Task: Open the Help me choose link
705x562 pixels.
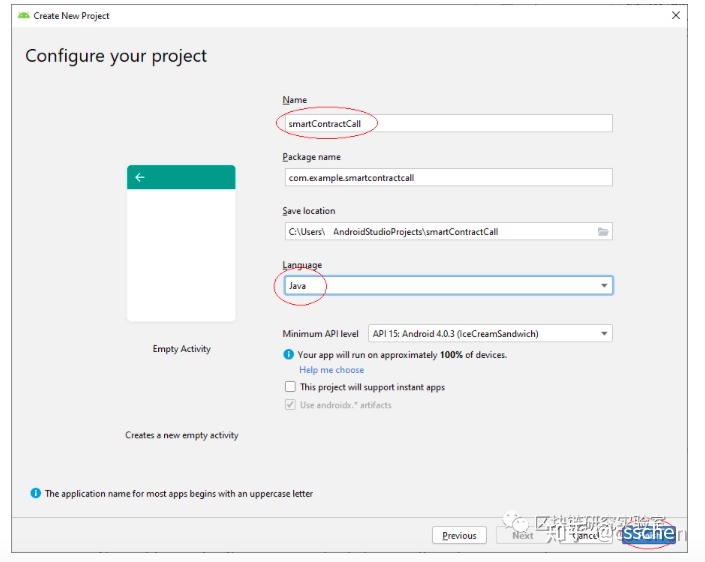Action: tap(332, 370)
